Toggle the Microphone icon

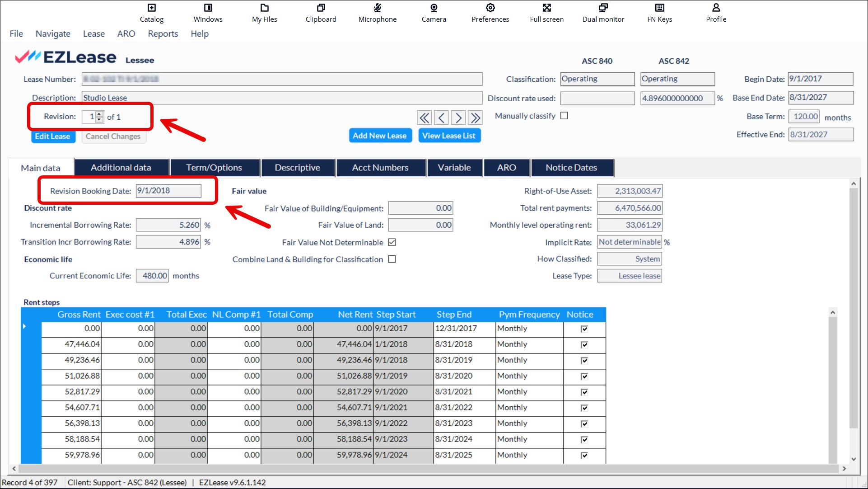pyautogui.click(x=378, y=13)
